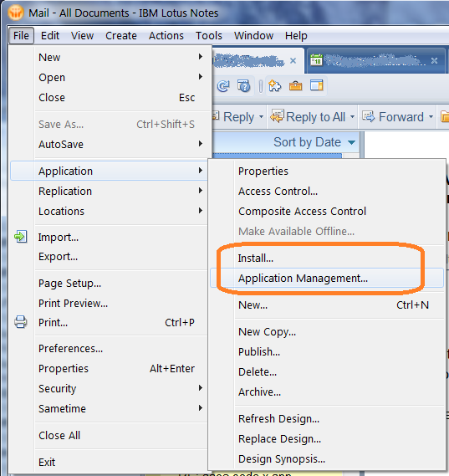Close the first blurred mail tab
This screenshot has width=449, height=476.
coord(293,61)
